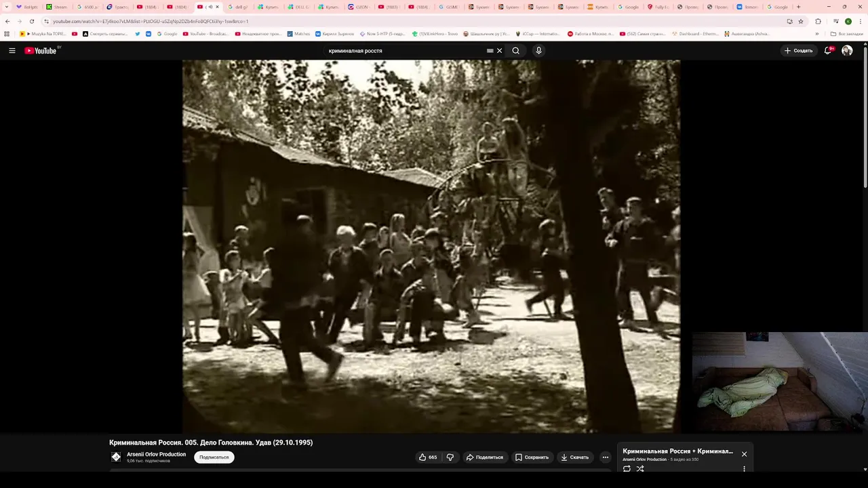The height and width of the screenshot is (488, 868).
Task: Open the tab search dropdown arrow
Action: point(6,7)
